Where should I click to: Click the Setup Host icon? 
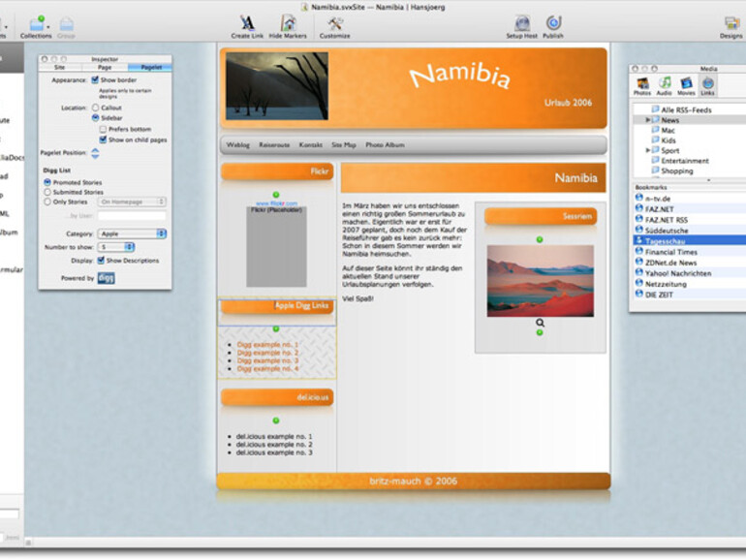(x=521, y=23)
